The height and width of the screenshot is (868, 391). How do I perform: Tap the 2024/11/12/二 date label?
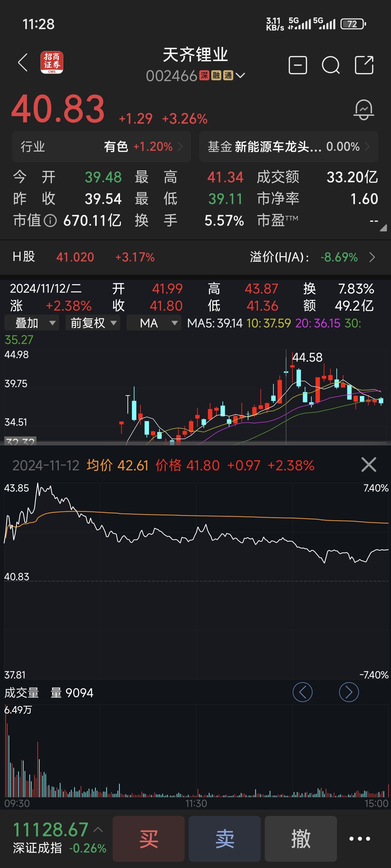46,289
